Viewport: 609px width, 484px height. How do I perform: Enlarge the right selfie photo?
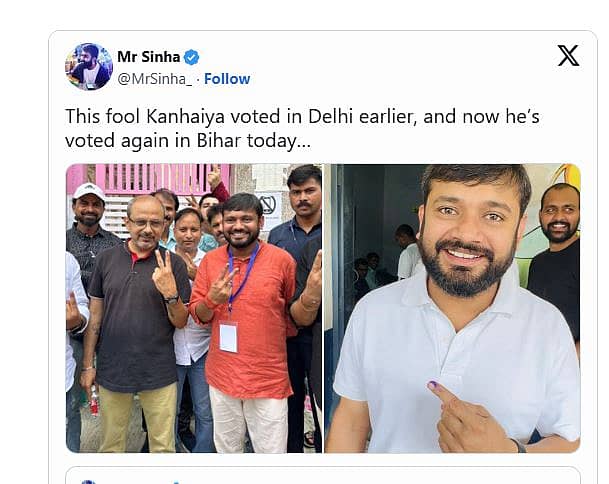[452, 308]
